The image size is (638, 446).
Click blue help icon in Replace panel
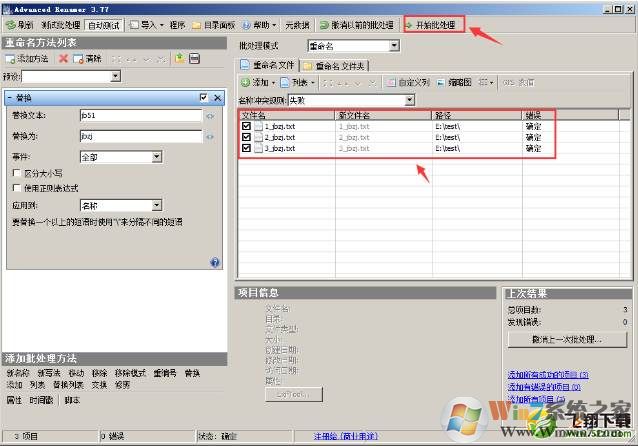(x=215, y=262)
